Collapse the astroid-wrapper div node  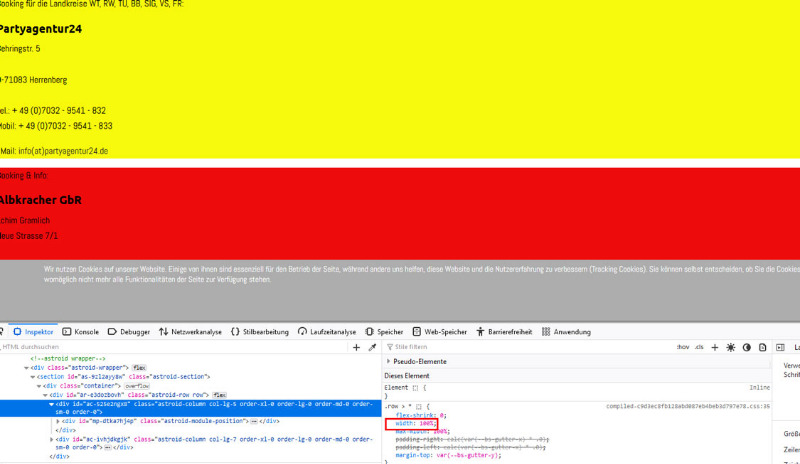pos(26,368)
